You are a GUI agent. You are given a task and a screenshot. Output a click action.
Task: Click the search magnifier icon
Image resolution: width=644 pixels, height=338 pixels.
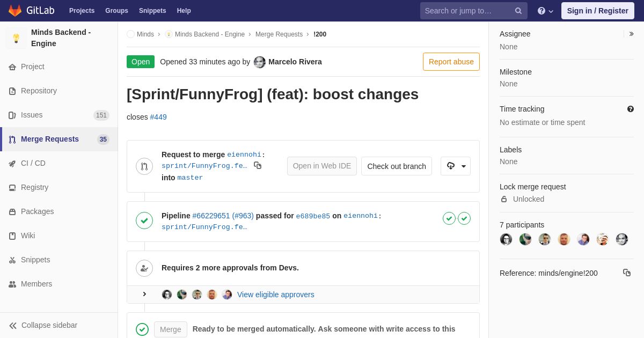[518, 11]
